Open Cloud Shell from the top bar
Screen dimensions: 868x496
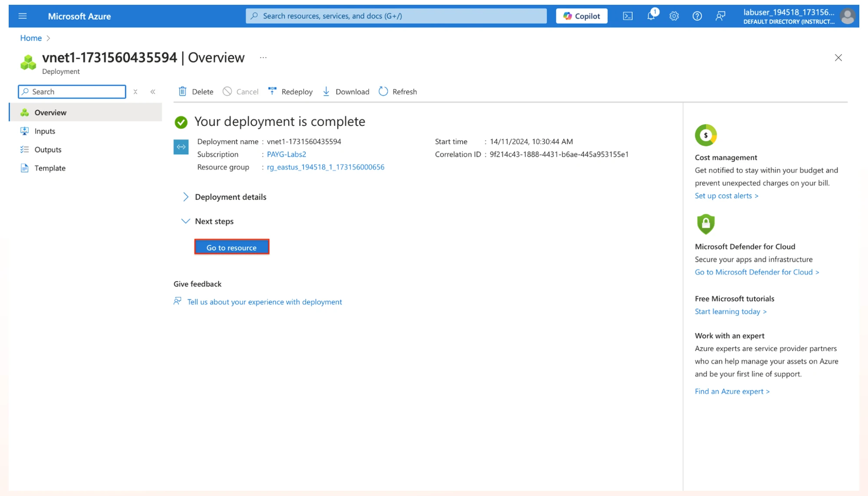click(x=627, y=16)
